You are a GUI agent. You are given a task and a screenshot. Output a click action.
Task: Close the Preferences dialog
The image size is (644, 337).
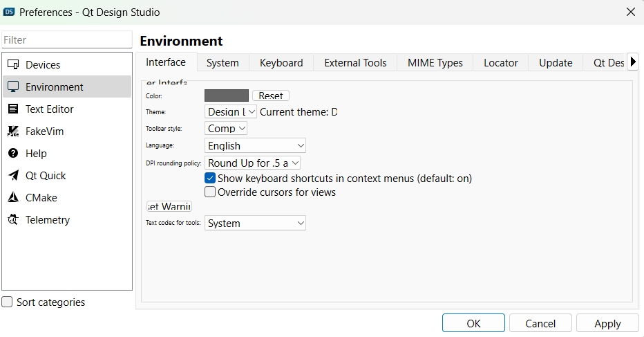coord(631,12)
